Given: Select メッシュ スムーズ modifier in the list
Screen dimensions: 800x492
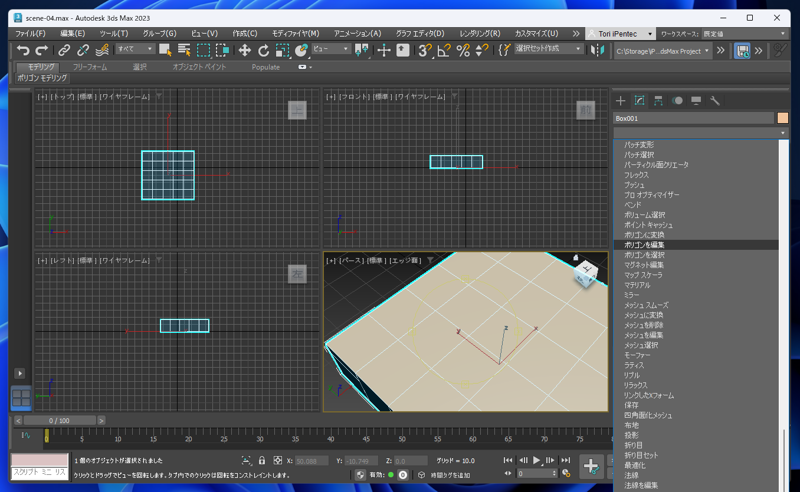Looking at the screenshot, I should 696,305.
